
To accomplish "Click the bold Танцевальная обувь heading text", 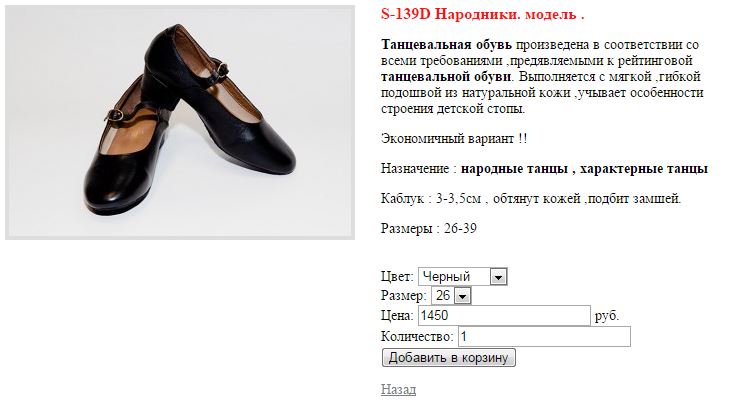I will (x=446, y=45).
